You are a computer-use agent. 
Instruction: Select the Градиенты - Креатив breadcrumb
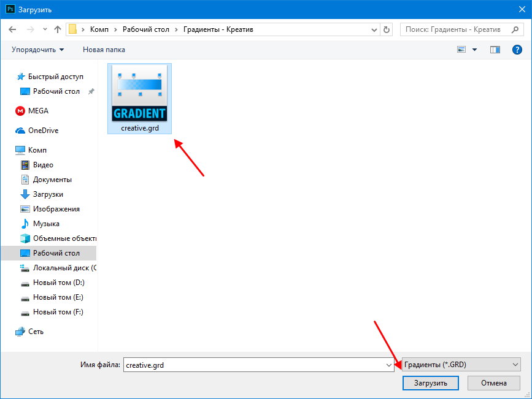pyautogui.click(x=218, y=29)
